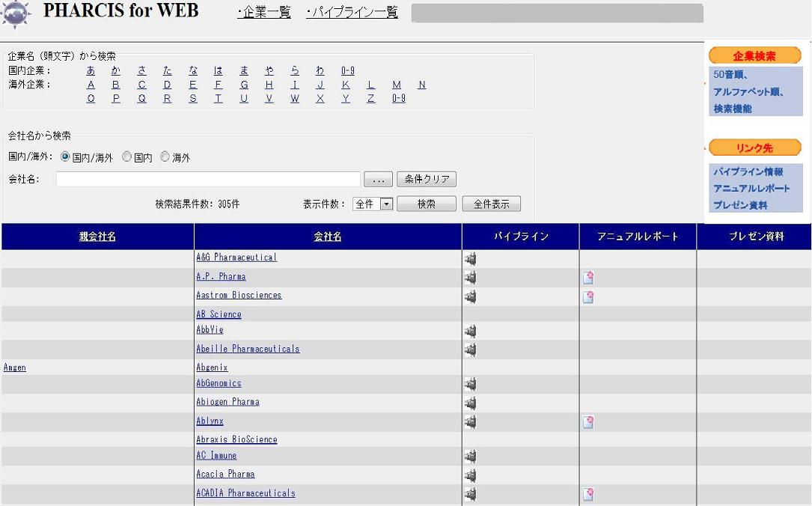Click the 条件クリア button

[x=427, y=179]
